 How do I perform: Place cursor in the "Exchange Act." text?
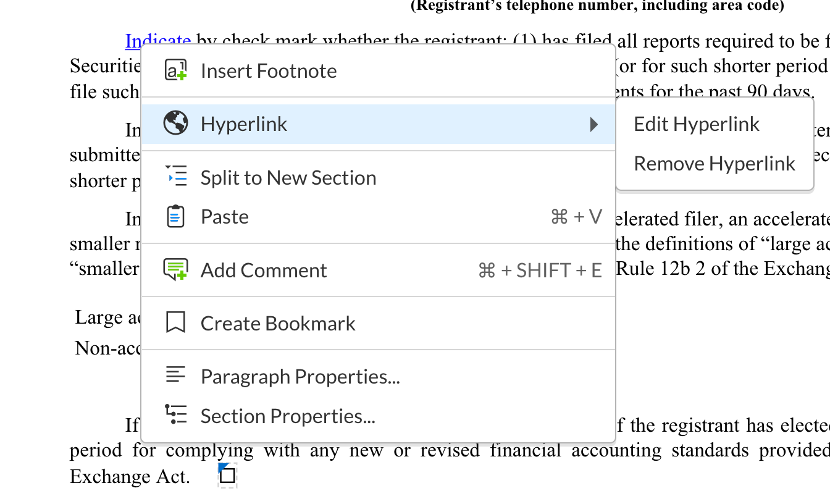coord(128,476)
